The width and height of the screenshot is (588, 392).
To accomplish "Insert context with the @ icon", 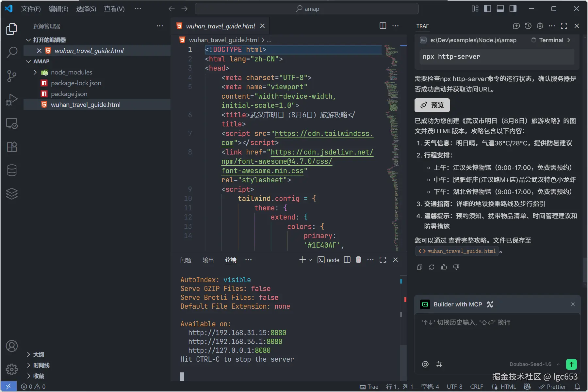I will click(x=425, y=364).
